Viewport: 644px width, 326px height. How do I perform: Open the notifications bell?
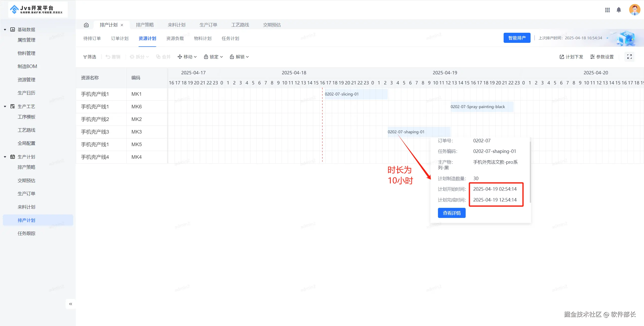[619, 10]
